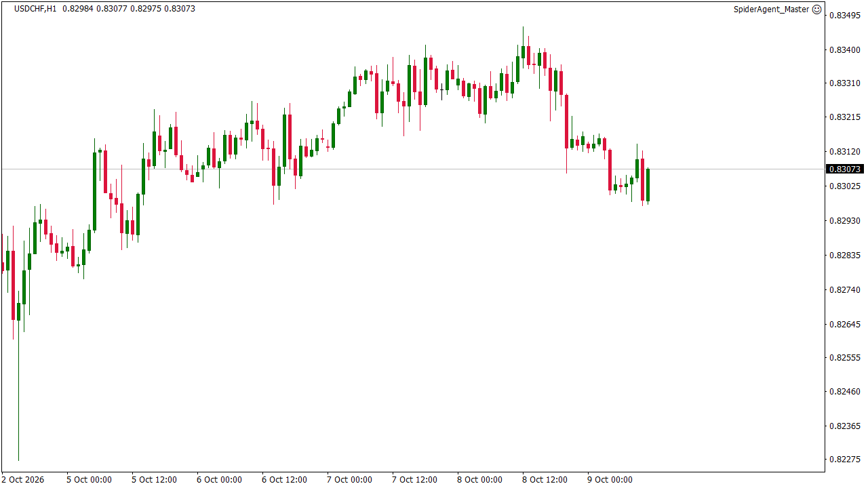Select the low value 0.82975 in chart header
The image size is (868, 488).
tap(146, 9)
